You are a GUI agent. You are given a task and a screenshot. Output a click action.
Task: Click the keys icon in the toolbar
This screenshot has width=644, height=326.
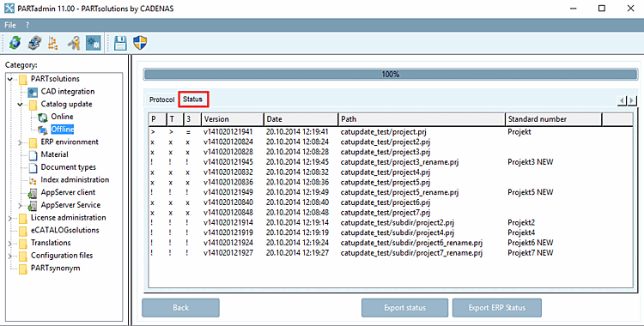coord(74,43)
